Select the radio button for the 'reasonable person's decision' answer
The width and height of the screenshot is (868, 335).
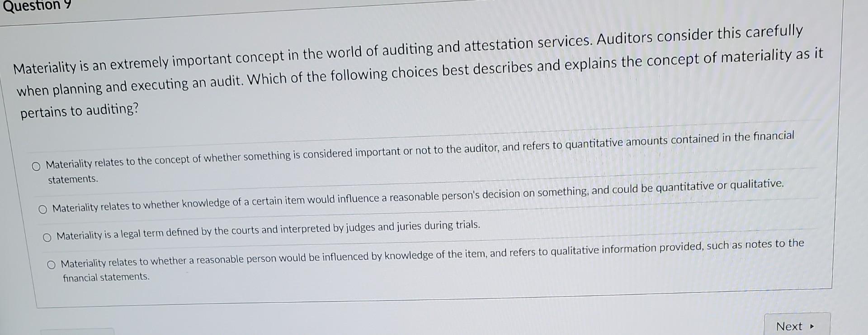coord(43,209)
